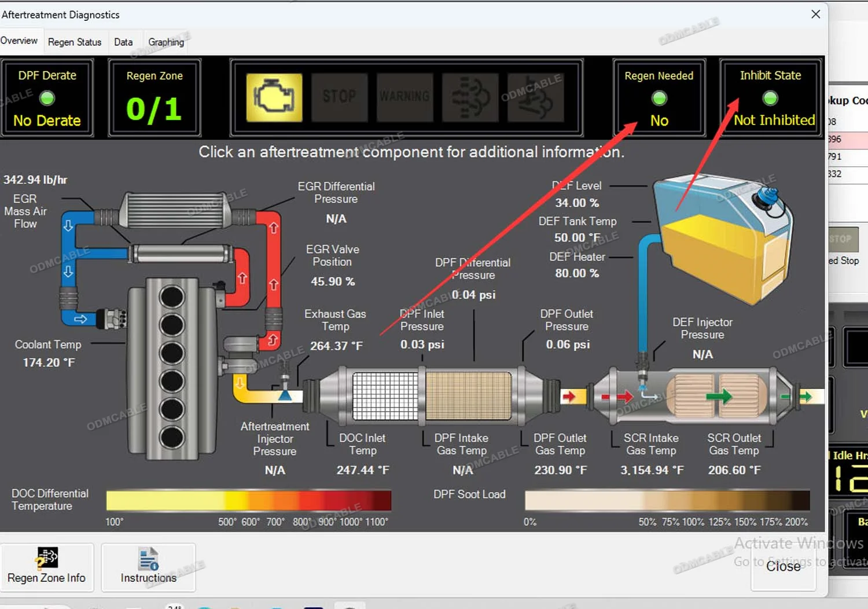
Task: Open the Instructions button
Action: click(148, 567)
